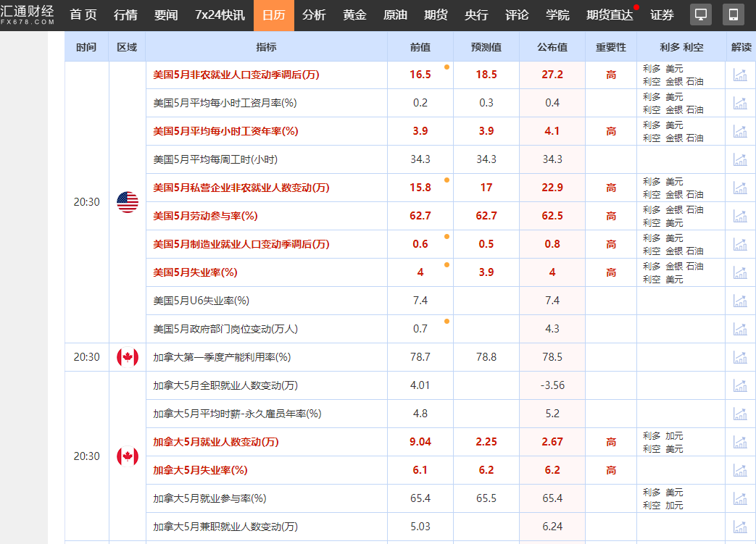
Task: Click the 加拿大5月失业率(%) indicator link
Action: pos(200,470)
